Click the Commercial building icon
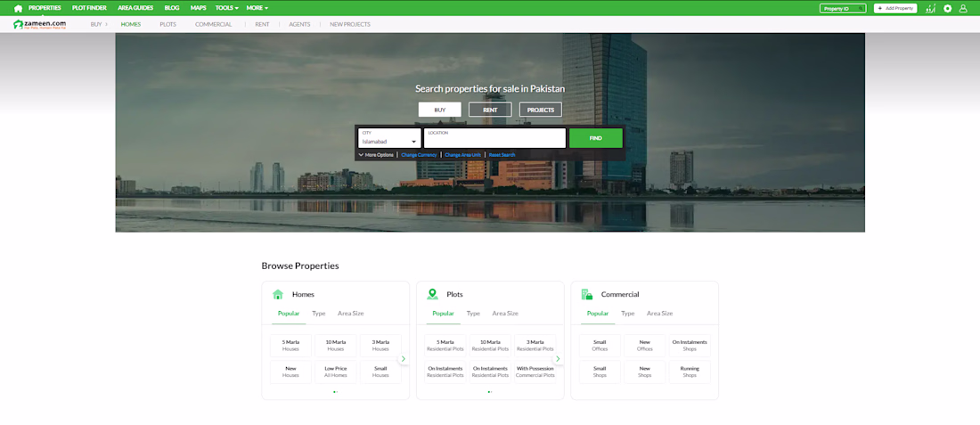This screenshot has height=425, width=980. (x=586, y=294)
